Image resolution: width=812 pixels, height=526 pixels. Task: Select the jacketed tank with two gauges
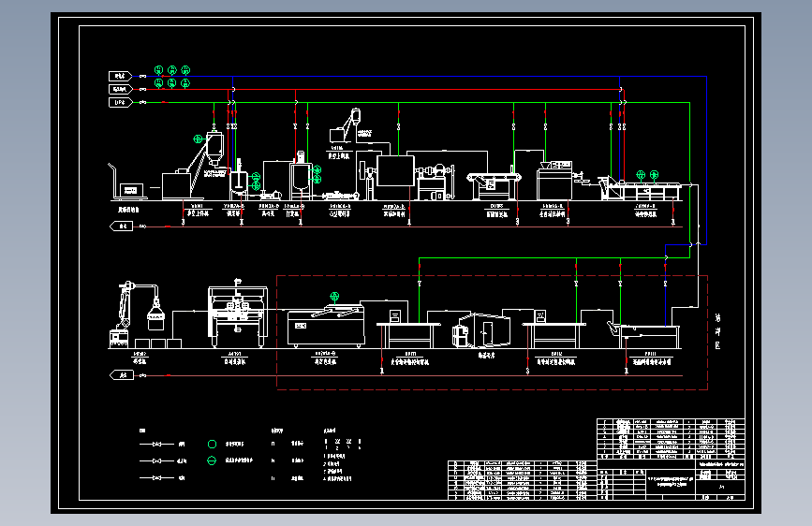301,177
